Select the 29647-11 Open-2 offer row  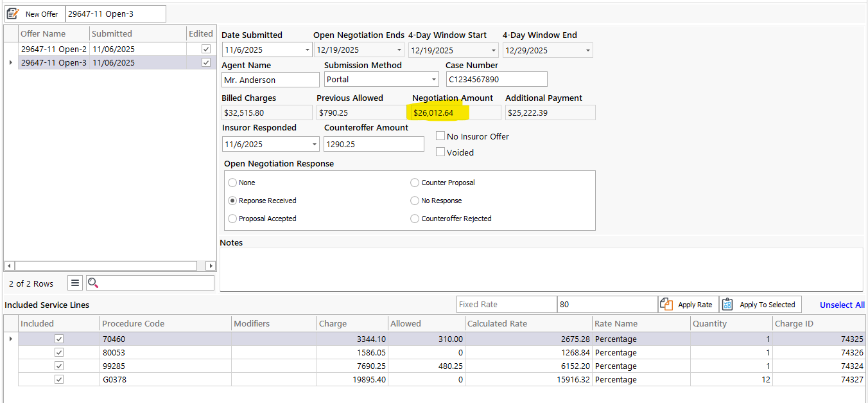[53, 49]
